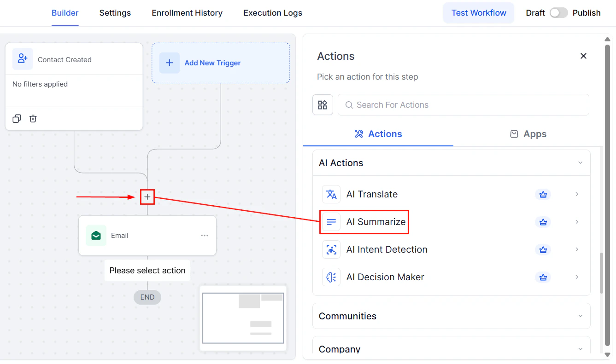Duplicate the Contact Created trigger
The height and width of the screenshot is (364, 616).
17,118
